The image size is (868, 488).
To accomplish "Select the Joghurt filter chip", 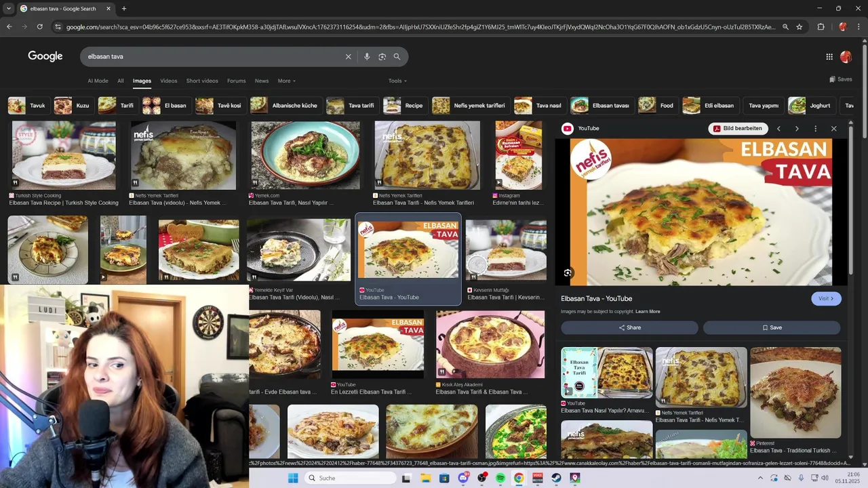I will point(810,106).
